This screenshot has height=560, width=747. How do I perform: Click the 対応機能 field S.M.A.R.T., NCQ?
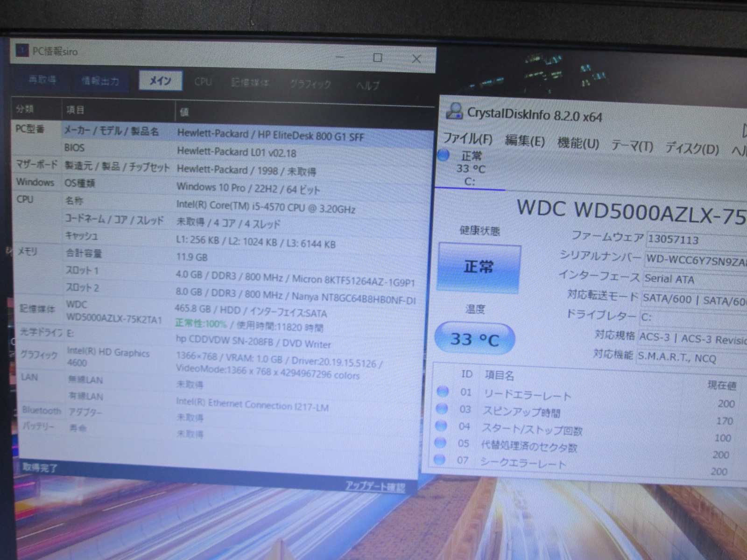tap(691, 358)
